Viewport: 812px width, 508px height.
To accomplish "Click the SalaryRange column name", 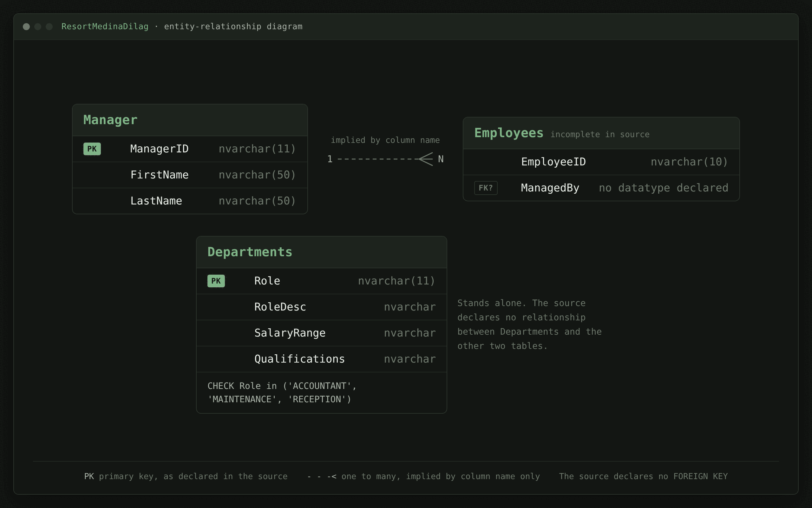I will coord(290,333).
